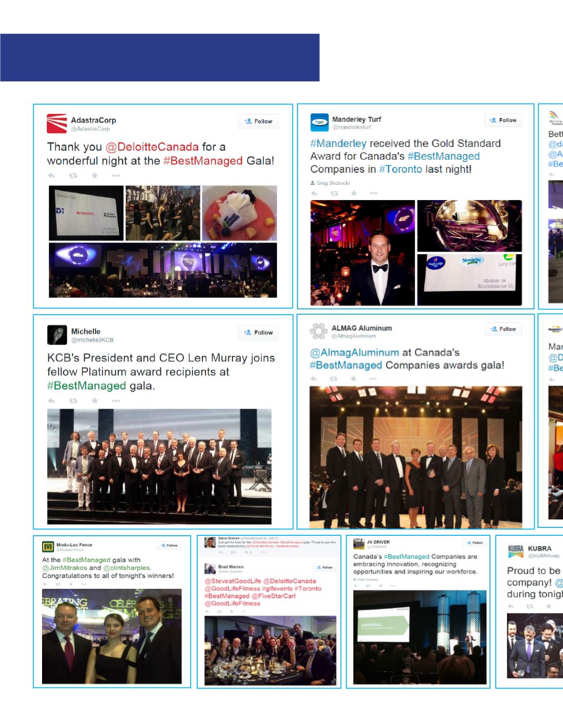View Modu-Loc Fence photo of three people
This screenshot has height=728, width=563.
(x=112, y=637)
